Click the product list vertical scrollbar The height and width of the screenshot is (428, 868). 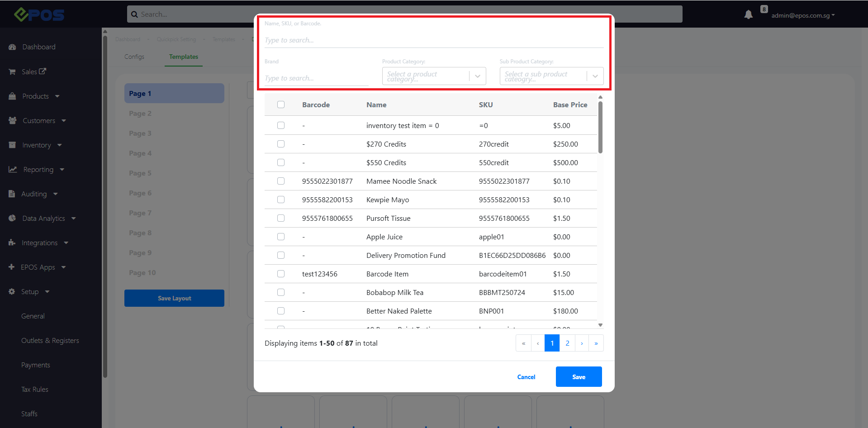600,128
